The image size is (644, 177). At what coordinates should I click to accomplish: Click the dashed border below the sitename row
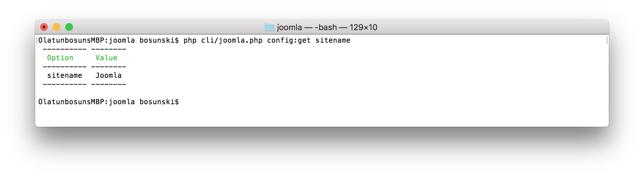click(x=84, y=84)
